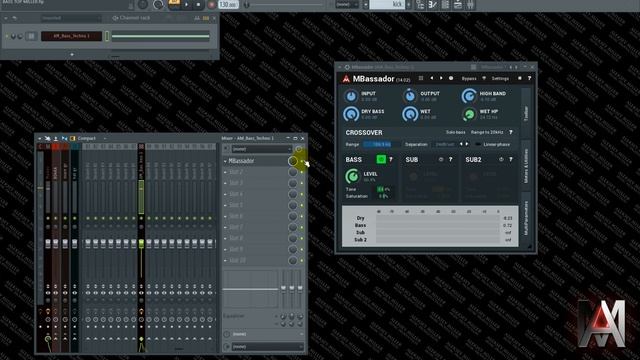Click the INPUT gain knob
Viewport: 640px width, 360px height.
(x=351, y=96)
